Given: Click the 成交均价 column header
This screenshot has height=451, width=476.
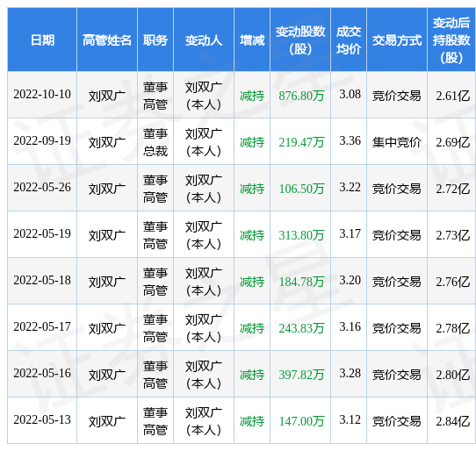Looking at the screenshot, I should click(349, 39).
